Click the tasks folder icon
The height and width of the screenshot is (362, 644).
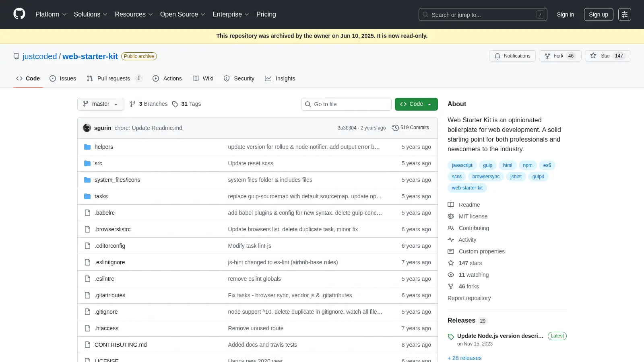tap(87, 196)
